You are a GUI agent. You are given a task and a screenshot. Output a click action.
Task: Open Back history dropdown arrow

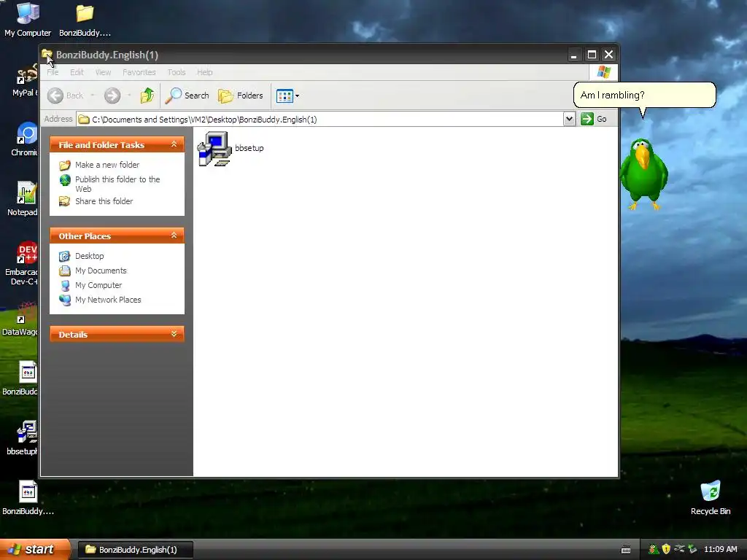click(93, 96)
